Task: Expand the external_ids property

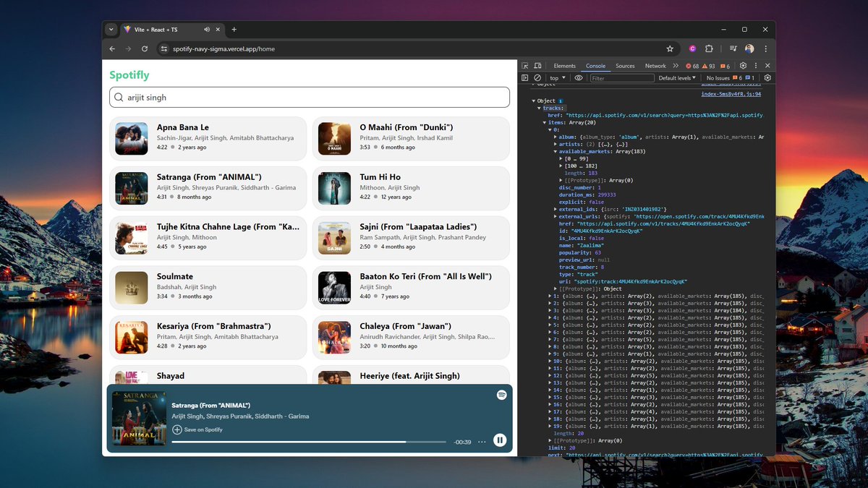Action: point(556,209)
